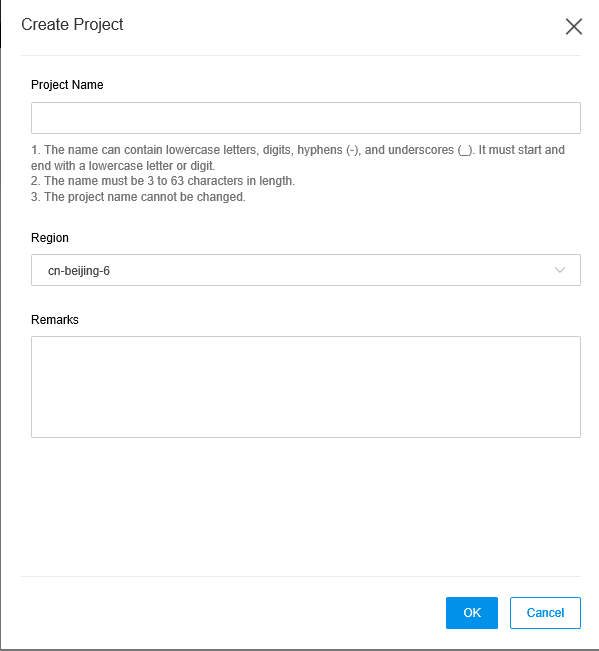599x651 pixels.
Task: Select the cn-beijing-6 region value text
Action: (x=79, y=271)
